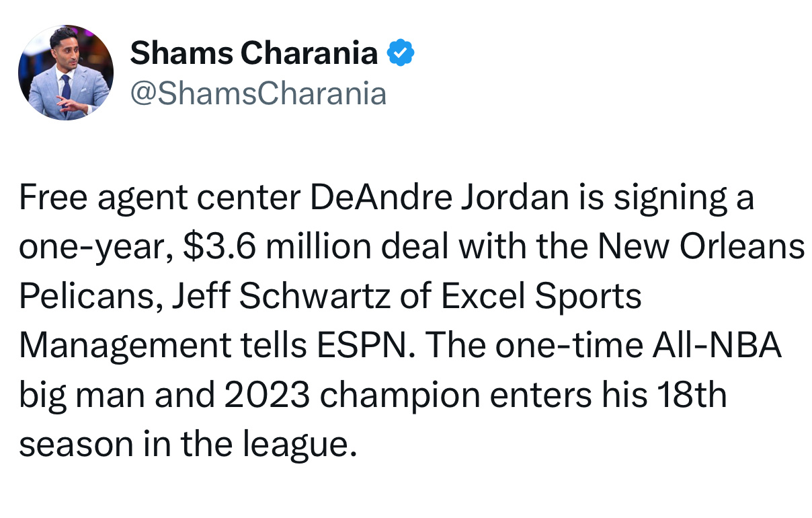Open Shams Charania's profile picture
The height and width of the screenshot is (518, 812).
[66, 73]
